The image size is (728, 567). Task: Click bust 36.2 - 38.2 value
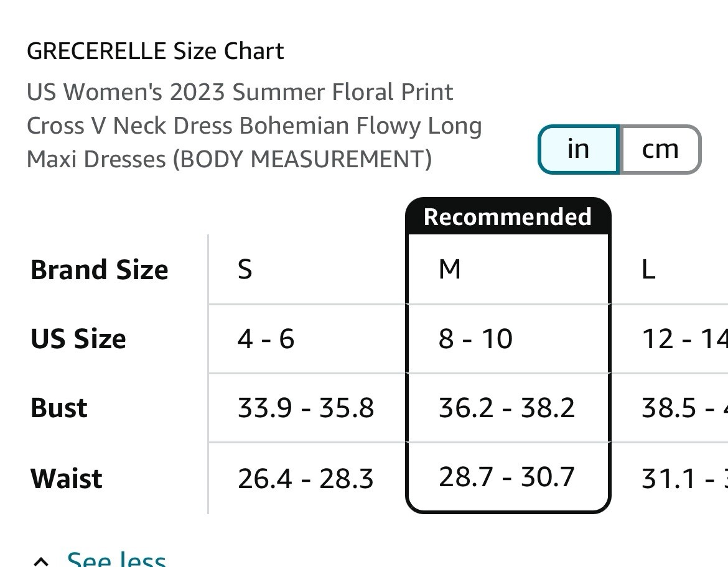coord(506,408)
